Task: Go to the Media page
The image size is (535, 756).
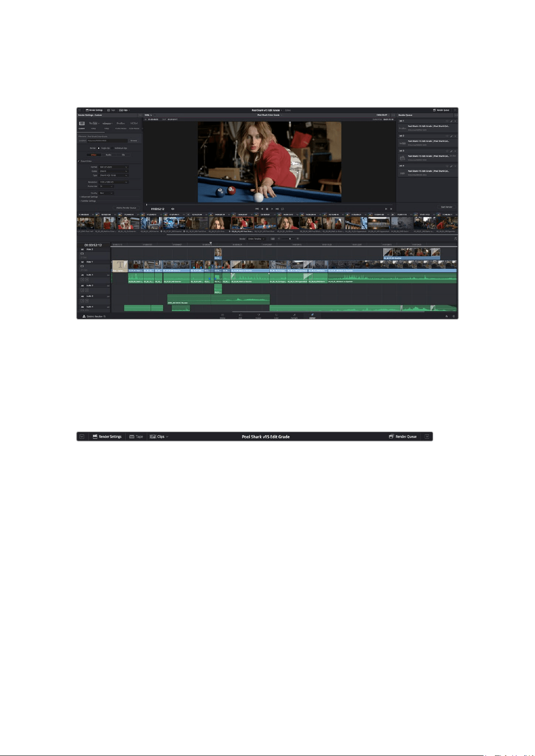Action: coord(223,316)
